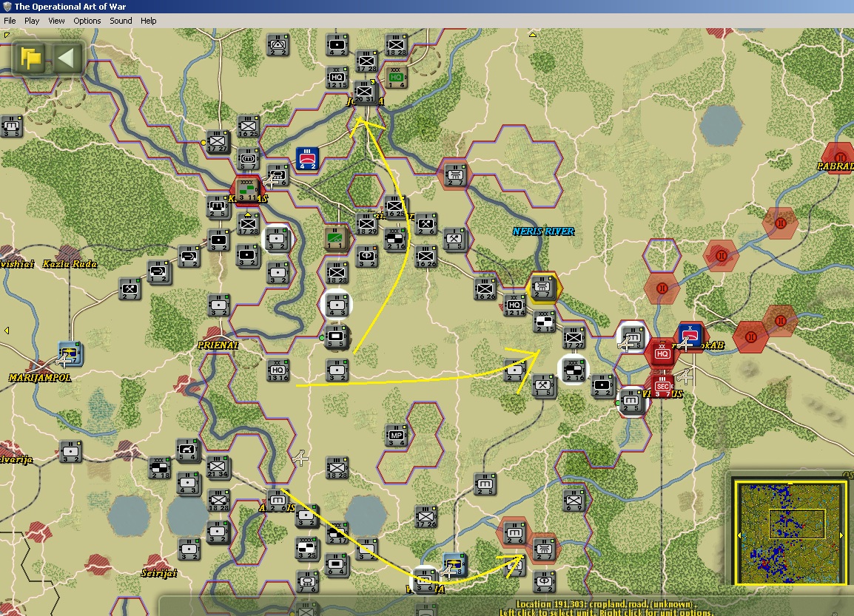
Task: Select the unit labeled 3 5 at left edge
Action: pyautogui.click(x=11, y=126)
